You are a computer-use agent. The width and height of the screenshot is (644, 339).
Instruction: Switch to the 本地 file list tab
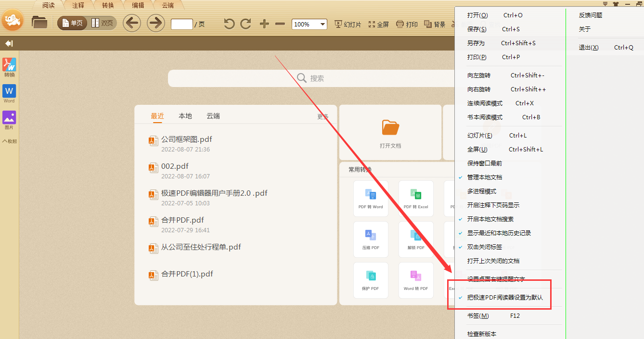pos(185,116)
